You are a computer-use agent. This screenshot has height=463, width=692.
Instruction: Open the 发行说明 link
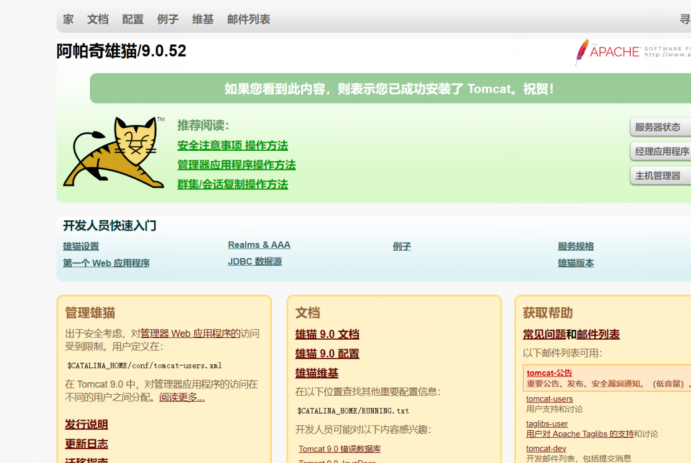coord(86,424)
